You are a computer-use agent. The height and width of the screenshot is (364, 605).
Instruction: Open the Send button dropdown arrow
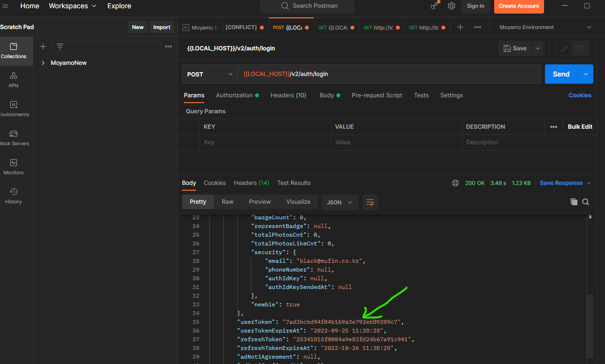(x=586, y=74)
